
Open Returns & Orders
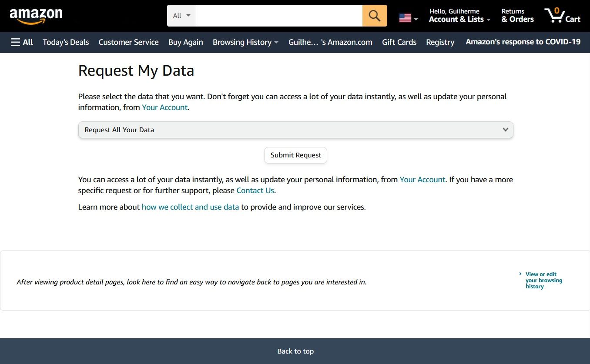[x=517, y=16]
